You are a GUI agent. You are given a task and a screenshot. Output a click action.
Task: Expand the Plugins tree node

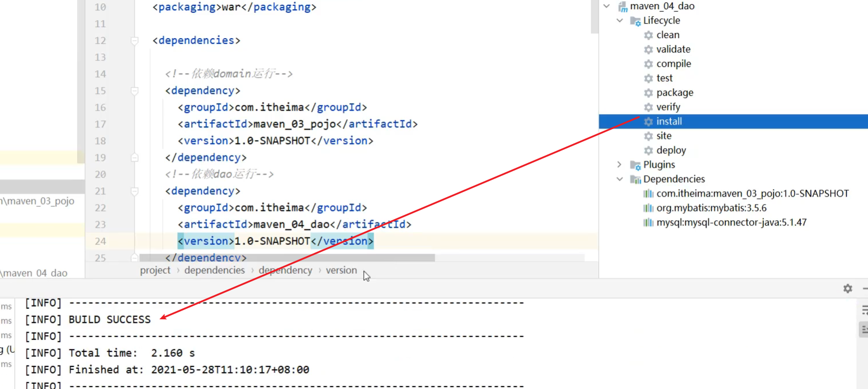620,165
